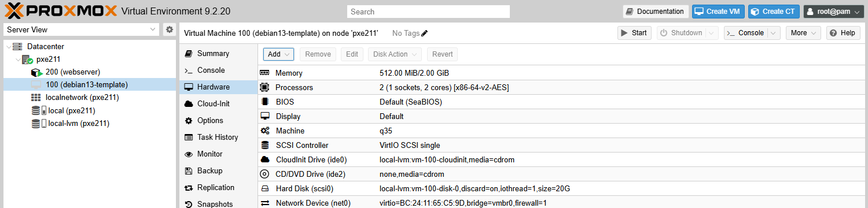The height and width of the screenshot is (208, 868).
Task: Open the Disk Action dropdown
Action: pyautogui.click(x=395, y=54)
